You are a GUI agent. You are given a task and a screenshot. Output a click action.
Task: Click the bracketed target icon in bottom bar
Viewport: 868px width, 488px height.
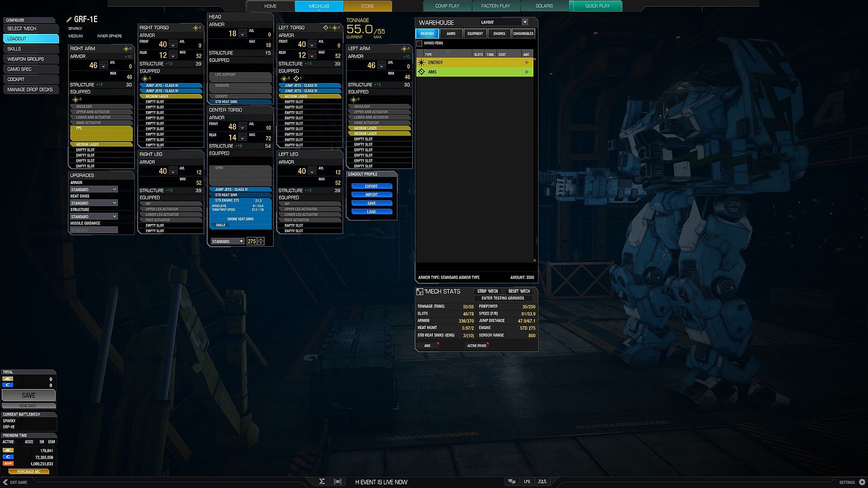coord(338,482)
